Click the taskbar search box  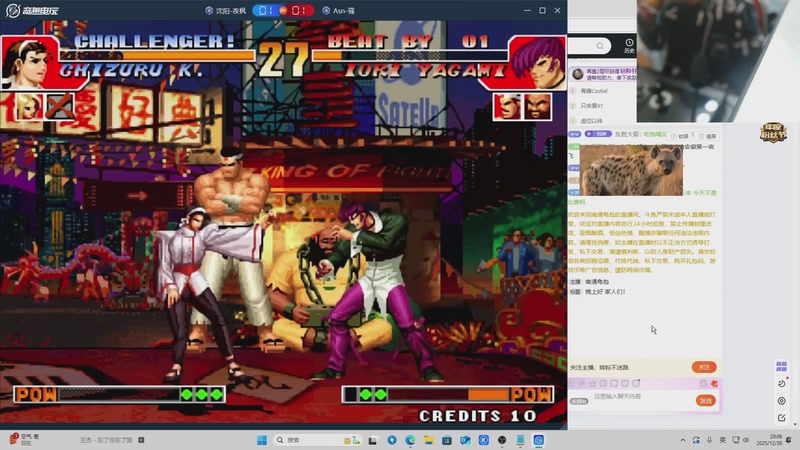[318, 440]
